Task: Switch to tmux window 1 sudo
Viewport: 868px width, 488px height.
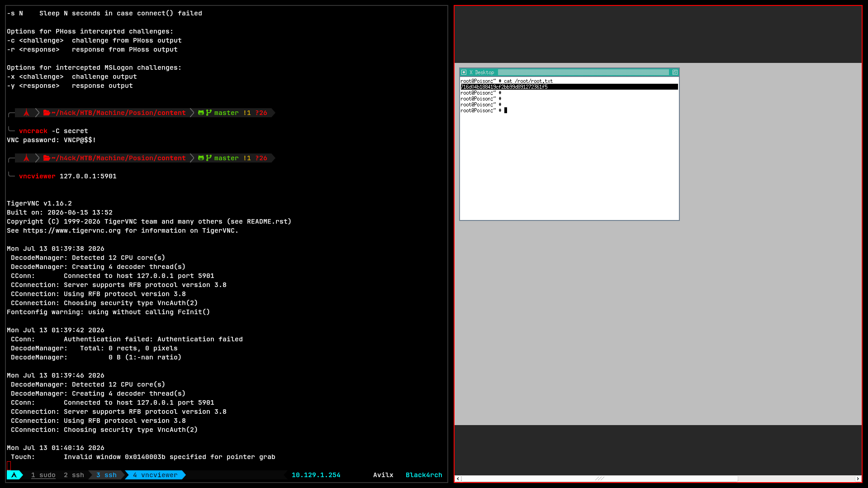Action: coord(43,475)
